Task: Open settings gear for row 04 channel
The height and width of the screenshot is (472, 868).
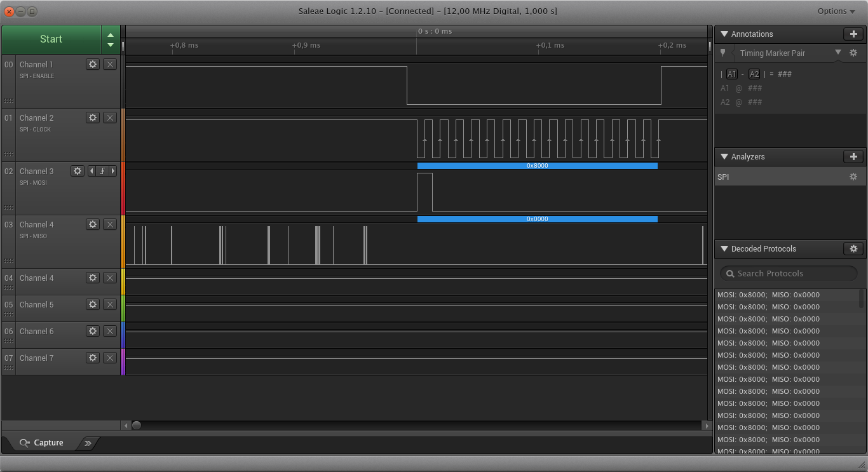Action: 93,278
